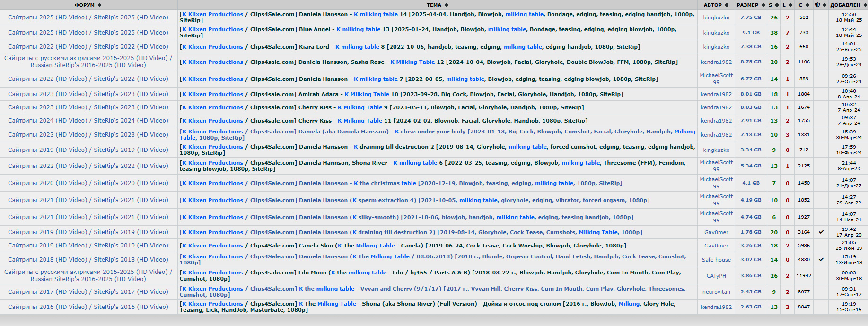Screen dimensions: 868x326
Task: Sort by the S (seeders) column
Action: (773, 5)
